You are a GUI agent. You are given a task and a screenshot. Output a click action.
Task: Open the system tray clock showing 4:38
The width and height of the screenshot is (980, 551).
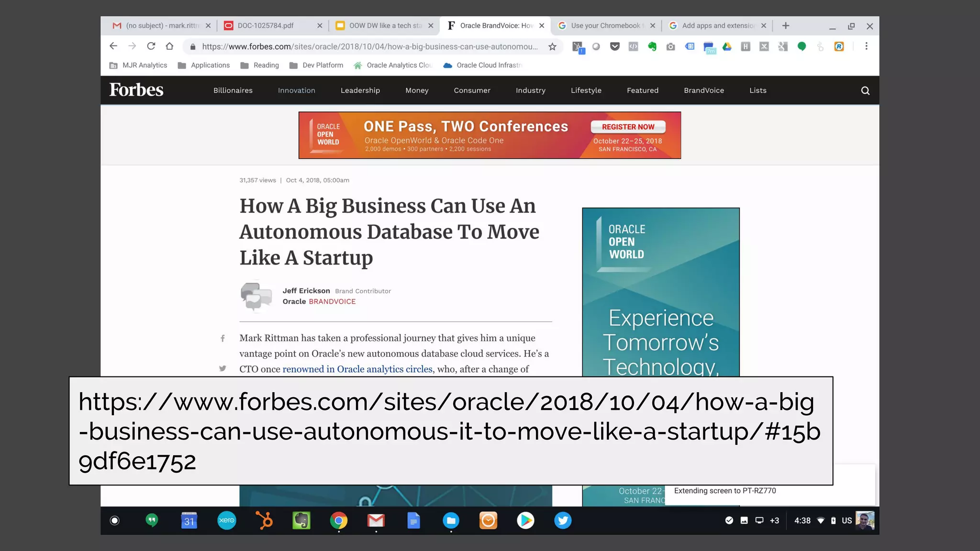click(802, 520)
